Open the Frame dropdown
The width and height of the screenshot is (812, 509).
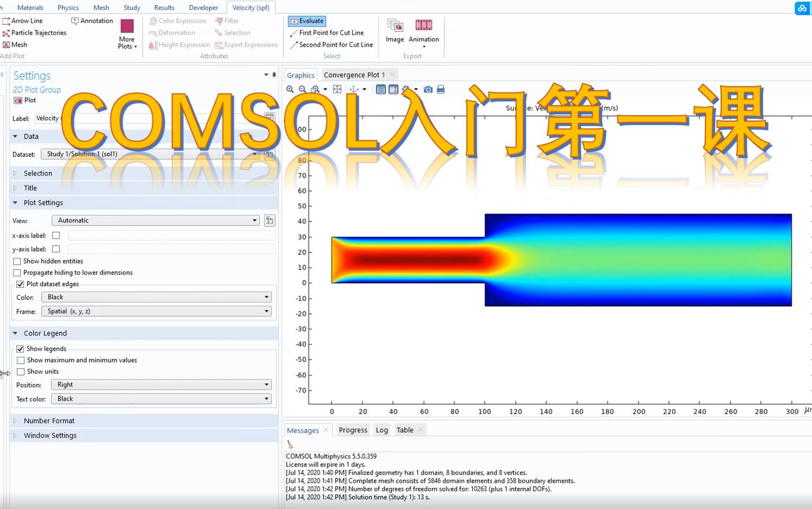pos(156,311)
